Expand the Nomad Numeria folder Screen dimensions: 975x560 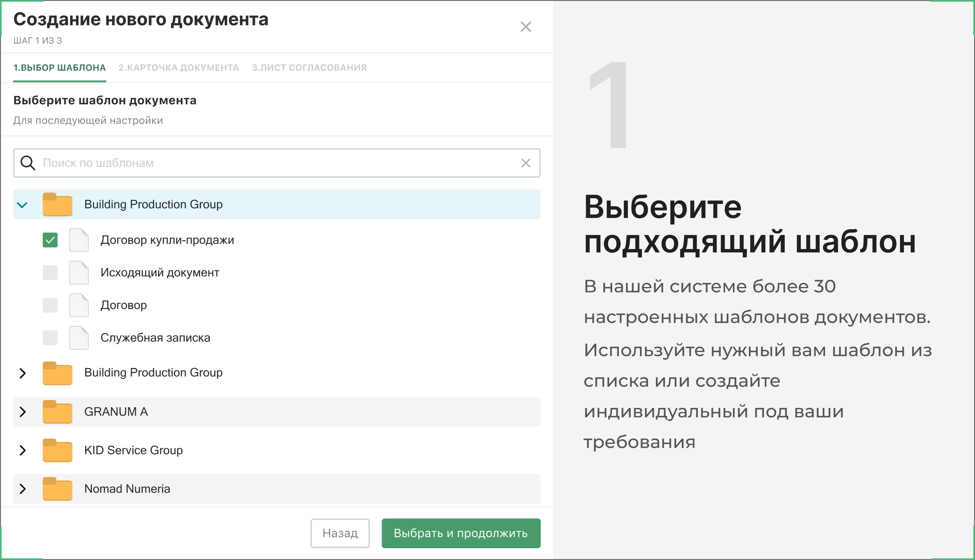tap(22, 489)
